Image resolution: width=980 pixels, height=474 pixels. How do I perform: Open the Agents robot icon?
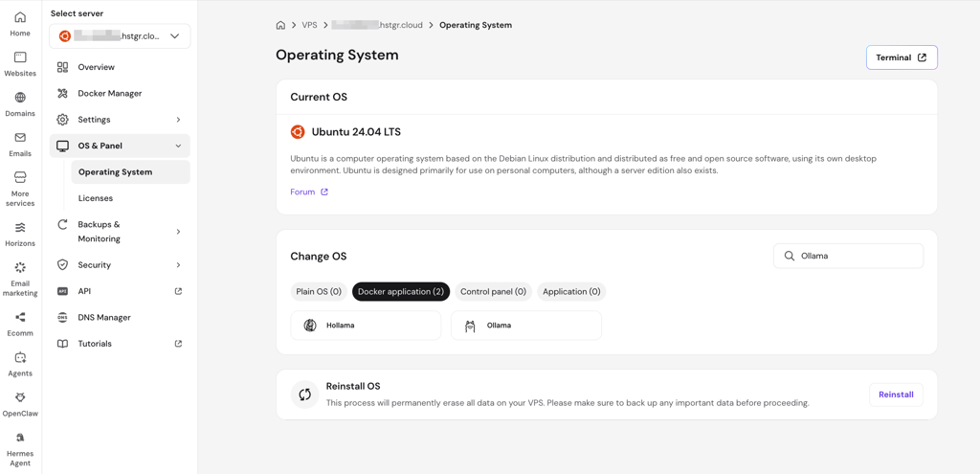point(20,358)
